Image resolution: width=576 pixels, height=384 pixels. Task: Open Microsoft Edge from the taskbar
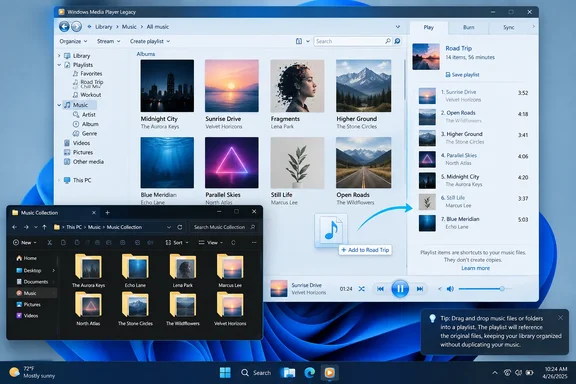coord(309,373)
